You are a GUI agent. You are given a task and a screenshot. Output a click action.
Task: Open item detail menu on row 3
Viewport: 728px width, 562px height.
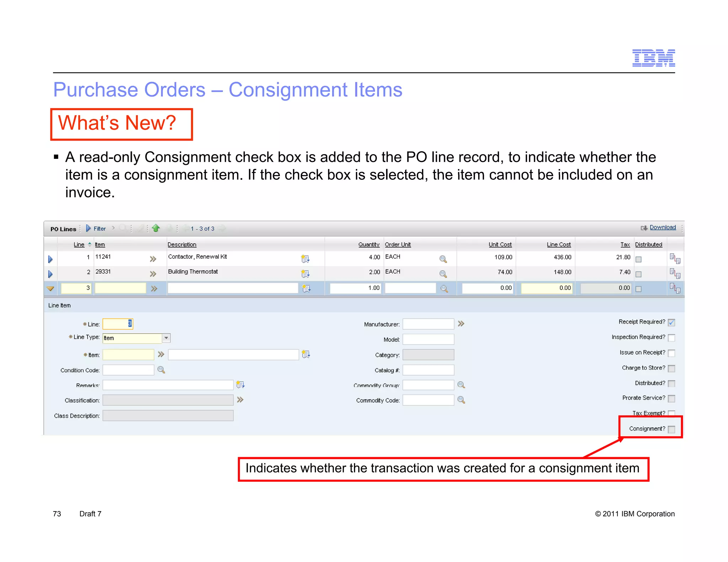coord(154,289)
